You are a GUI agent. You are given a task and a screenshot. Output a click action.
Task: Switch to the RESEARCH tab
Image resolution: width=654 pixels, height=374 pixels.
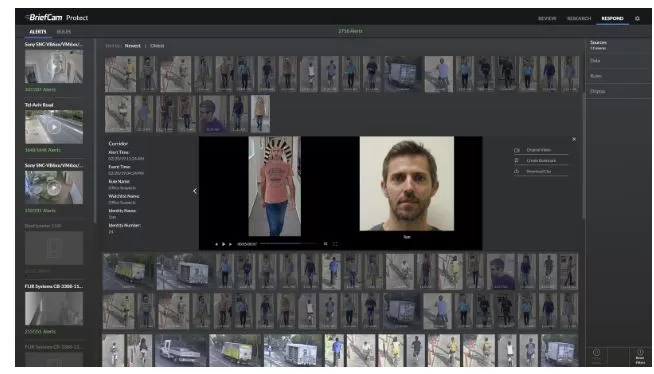579,18
